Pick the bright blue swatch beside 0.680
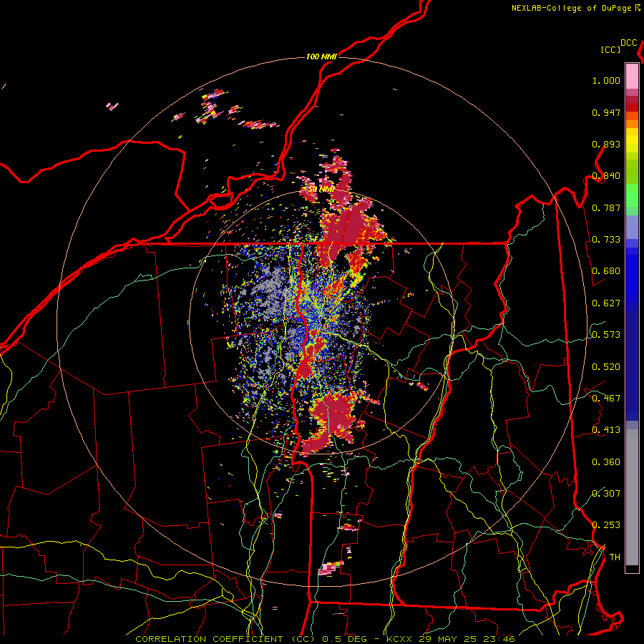Viewport: 644px width, 644px height. tap(632, 275)
